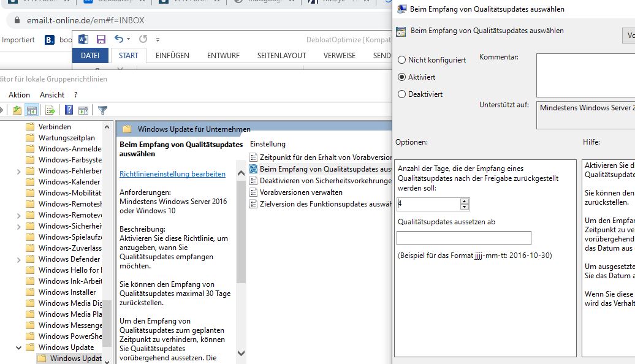Click tree pane scrollbar up arrow
635x364 pixels.
(x=107, y=127)
